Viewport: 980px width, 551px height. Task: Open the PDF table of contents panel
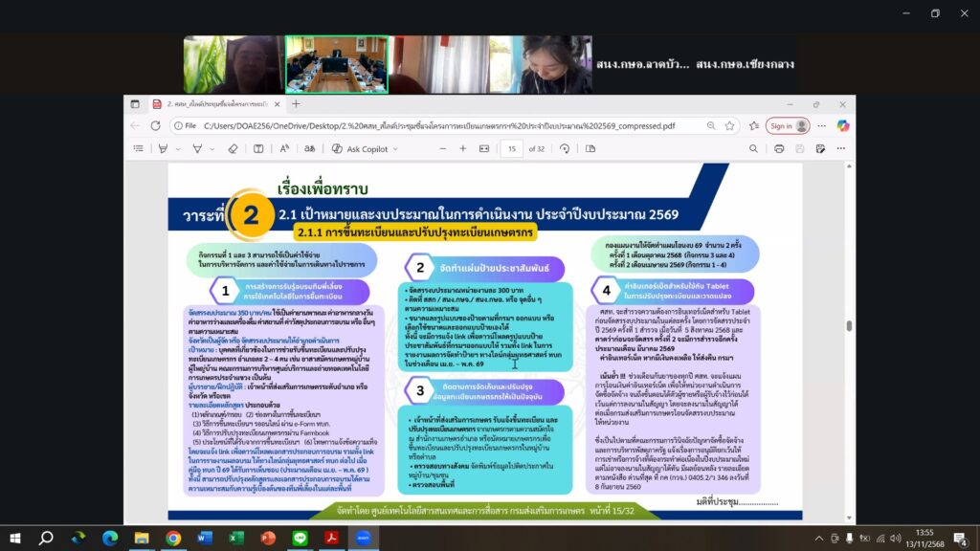pos(139,148)
